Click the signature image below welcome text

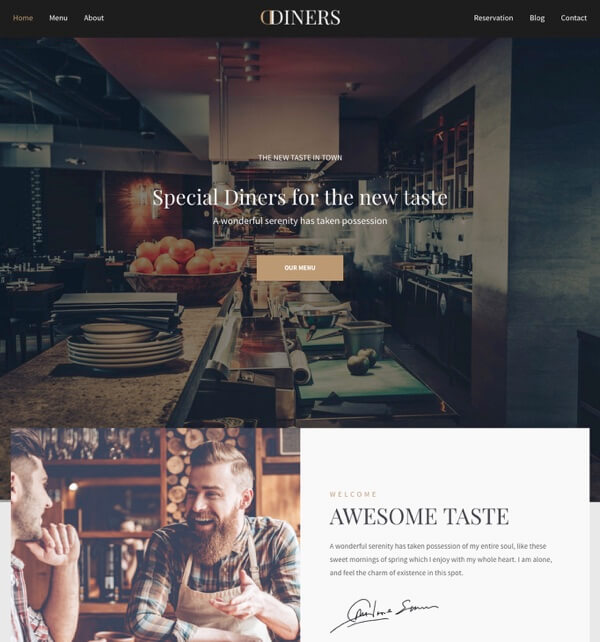384,614
